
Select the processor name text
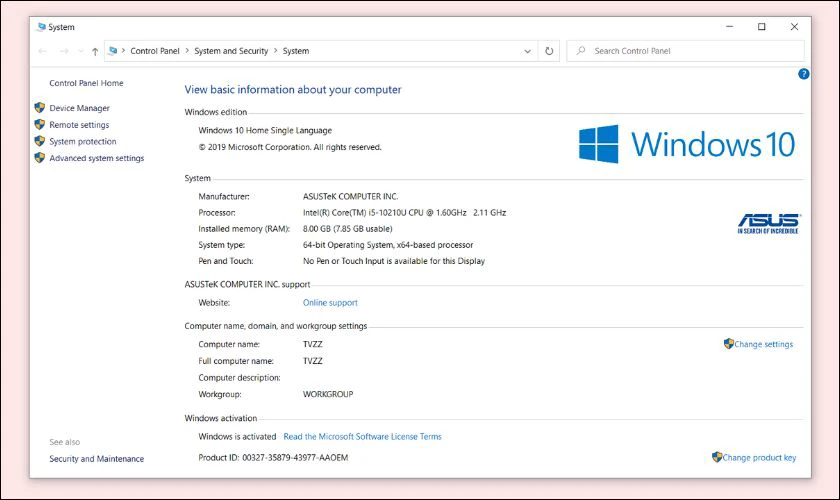(404, 212)
